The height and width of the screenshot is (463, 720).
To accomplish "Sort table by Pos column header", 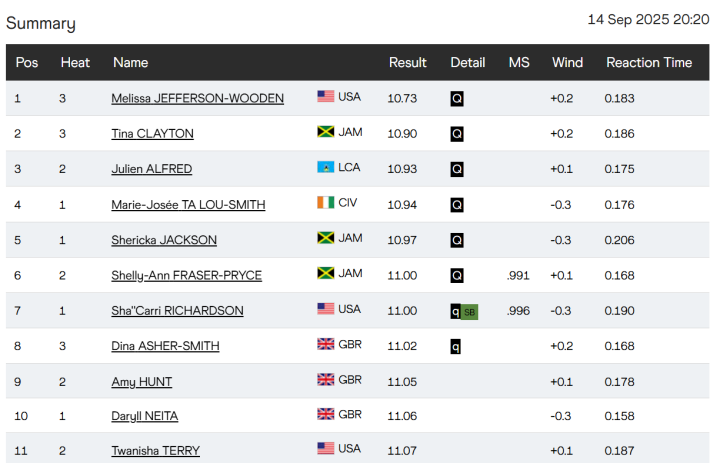I will coord(27,62).
